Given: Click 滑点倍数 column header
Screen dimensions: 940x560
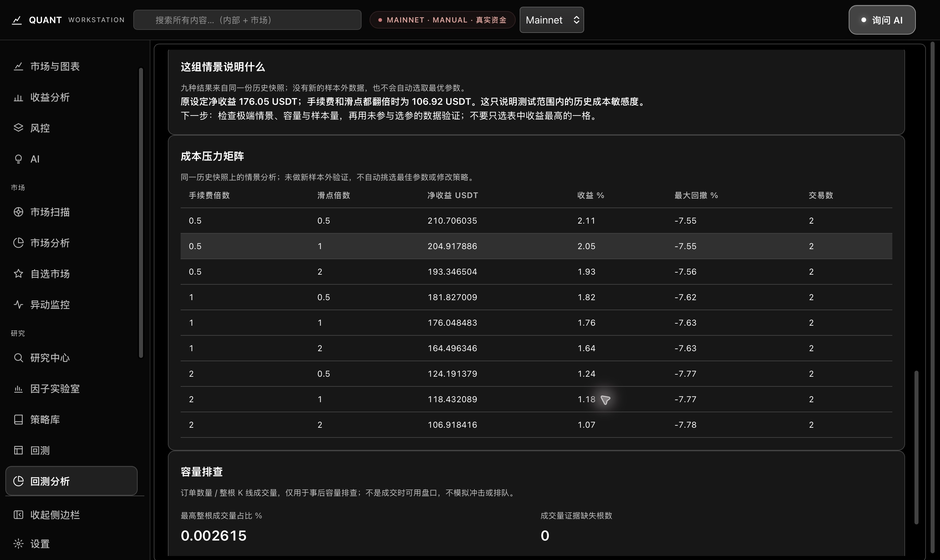Looking at the screenshot, I should coord(334,195).
